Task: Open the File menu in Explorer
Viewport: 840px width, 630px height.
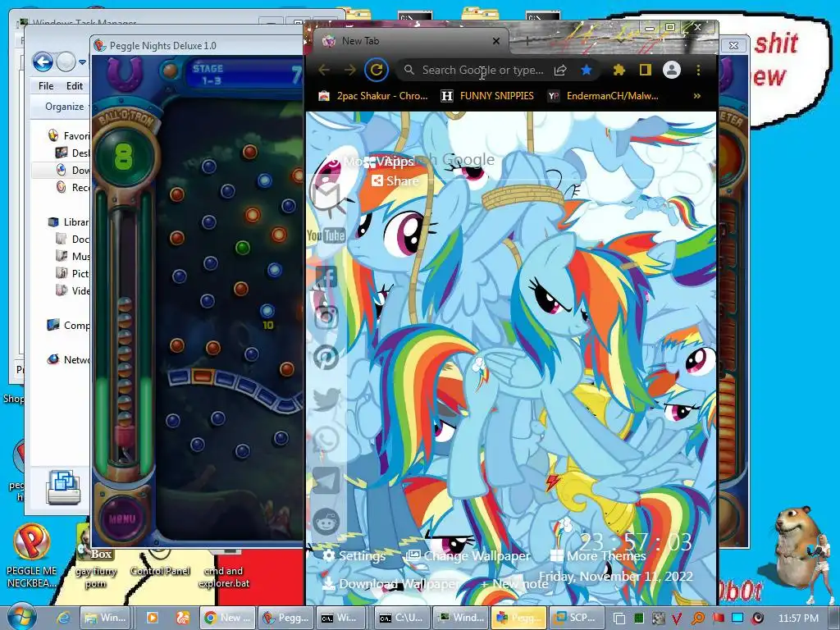Action: pos(46,85)
